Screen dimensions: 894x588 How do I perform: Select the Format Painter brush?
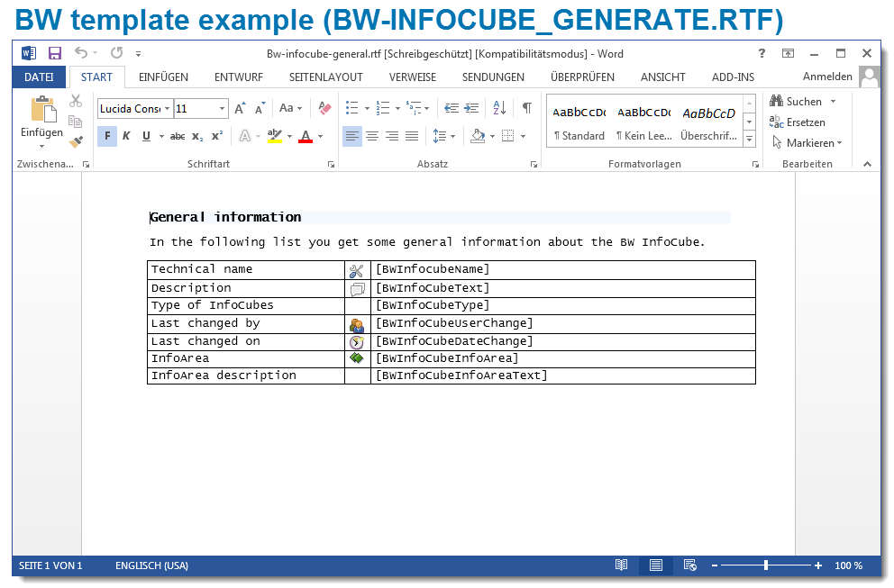pyautogui.click(x=76, y=141)
